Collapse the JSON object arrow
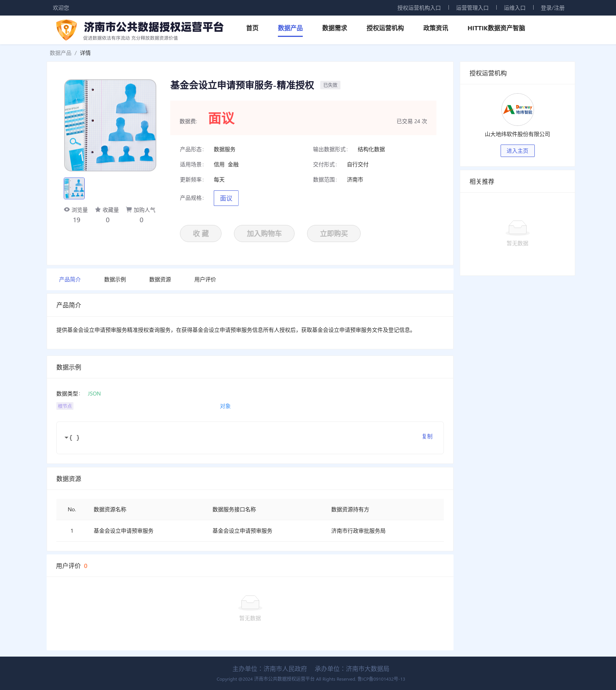616x690 pixels. pos(66,437)
